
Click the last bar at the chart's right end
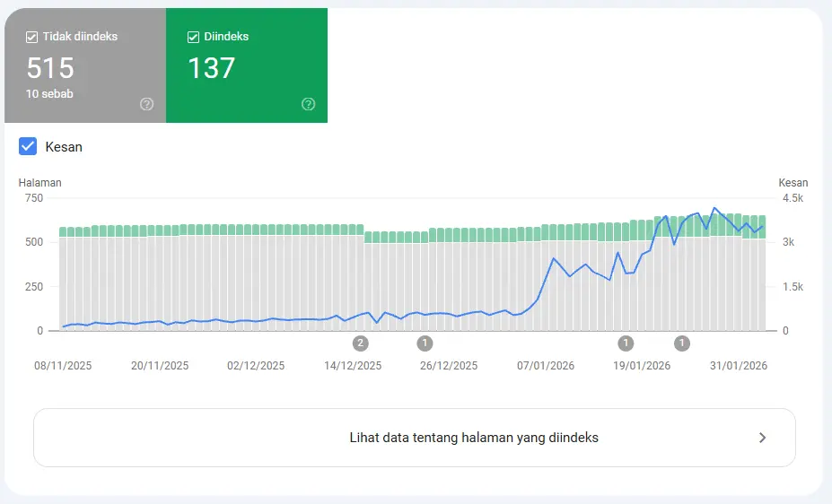tap(761, 278)
